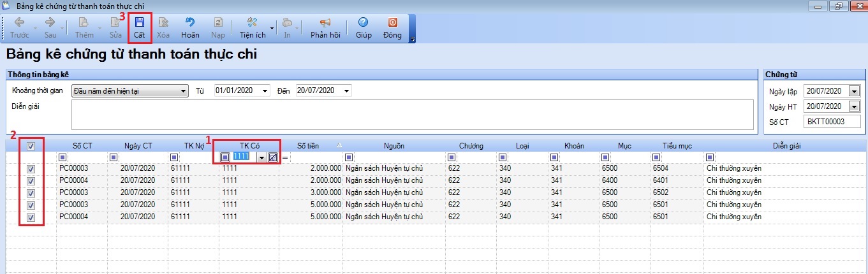Select the amount cell 3.000.000

coord(311,193)
